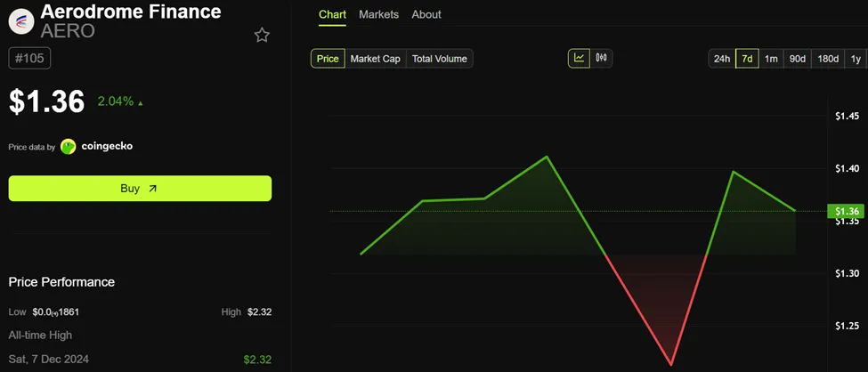This screenshot has height=372, width=868.
Task: Click the Aerodrome Finance logo icon
Action: (20, 21)
